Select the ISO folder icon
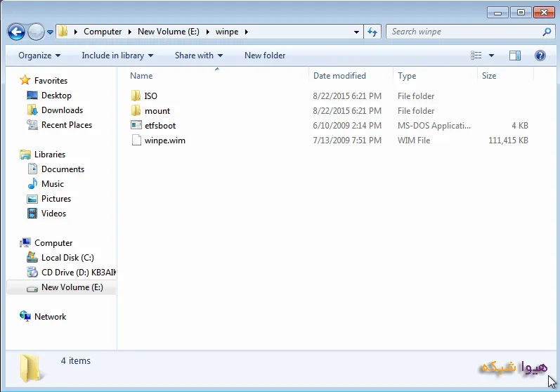 click(x=136, y=96)
